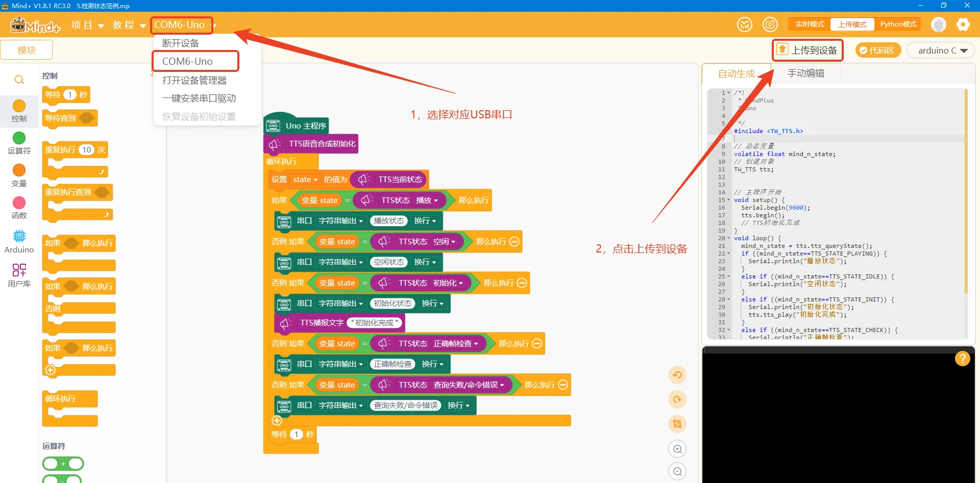Open the 用户库 user library category
The width and height of the screenshot is (980, 483).
click(x=19, y=275)
